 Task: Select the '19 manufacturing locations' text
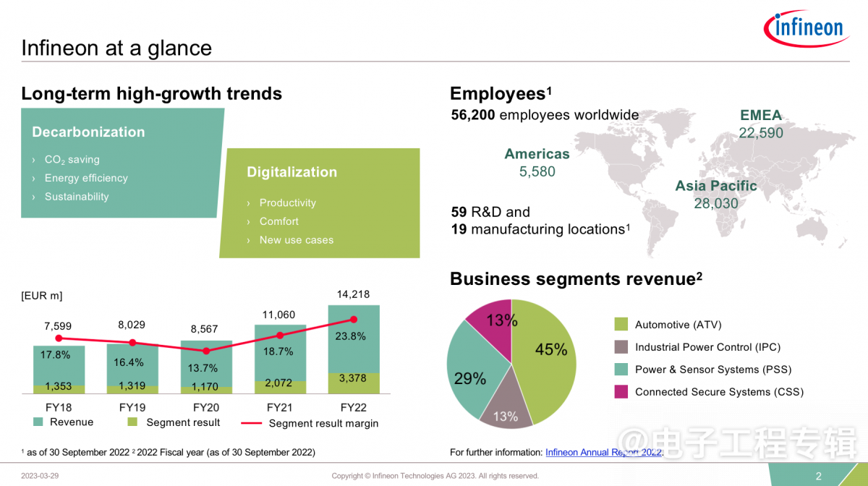[x=540, y=229]
